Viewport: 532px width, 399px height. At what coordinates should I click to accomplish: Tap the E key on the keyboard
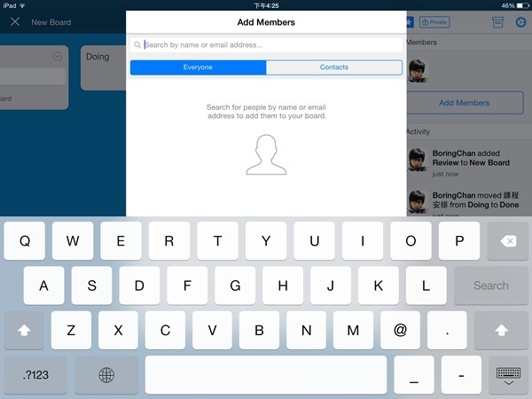point(121,241)
